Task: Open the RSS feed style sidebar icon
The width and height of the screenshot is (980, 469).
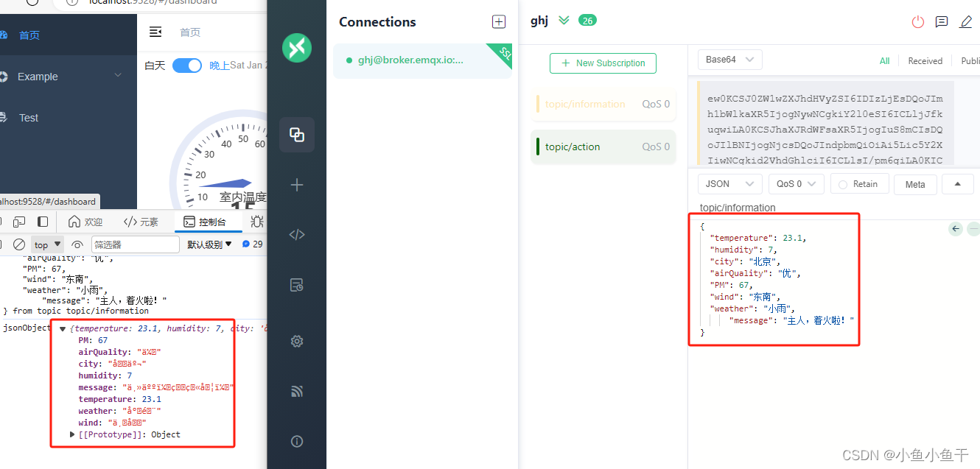Action: coord(297,392)
